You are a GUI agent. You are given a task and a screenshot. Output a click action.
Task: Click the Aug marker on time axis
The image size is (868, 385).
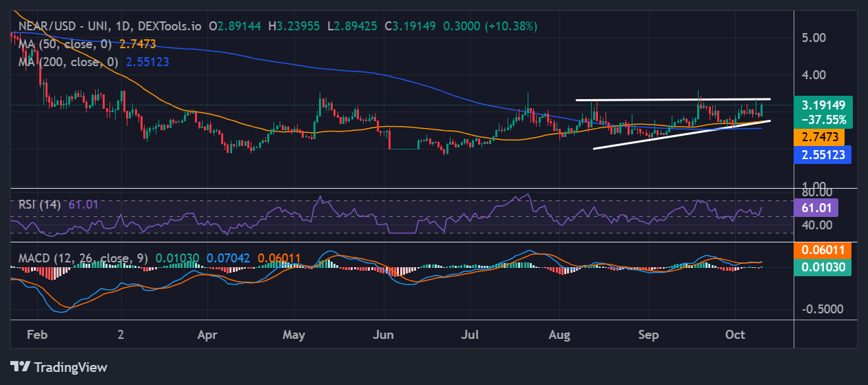(560, 335)
